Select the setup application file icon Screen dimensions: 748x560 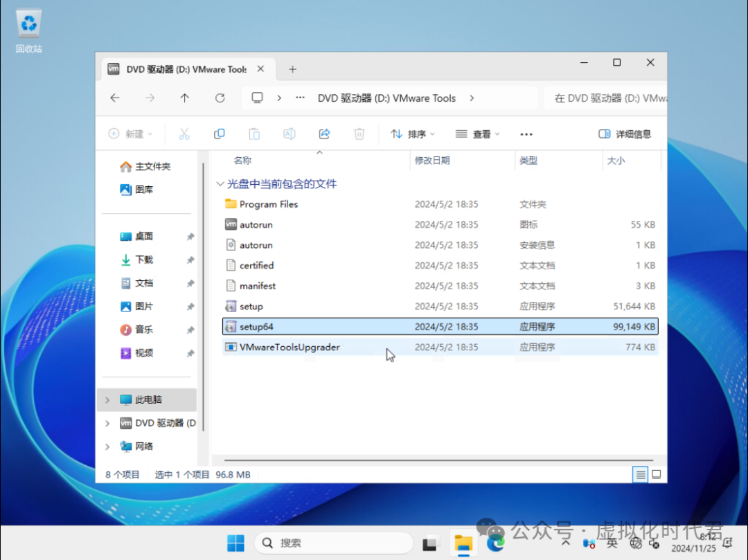[x=231, y=306]
